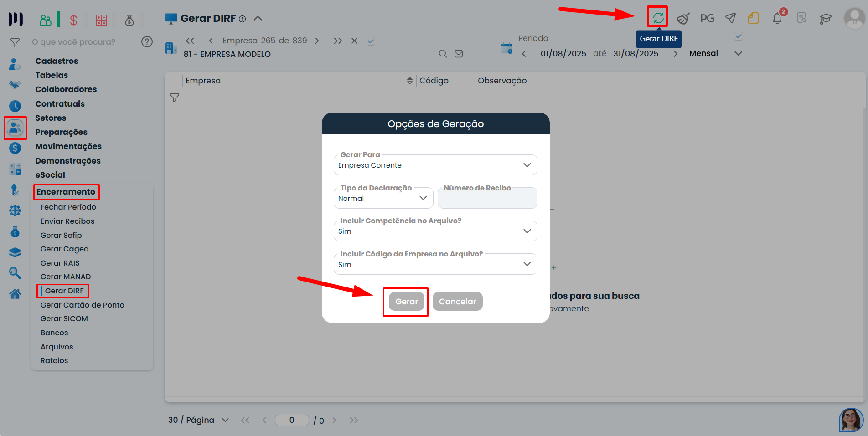Open the notifications bell icon

777,18
